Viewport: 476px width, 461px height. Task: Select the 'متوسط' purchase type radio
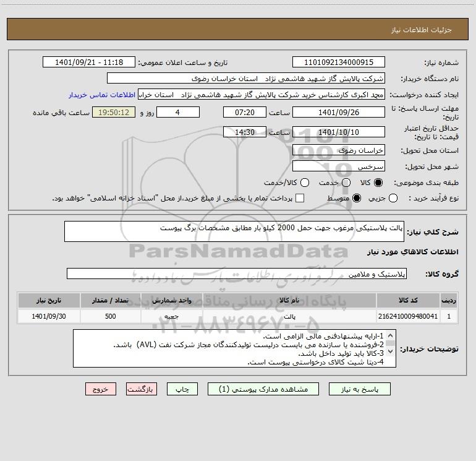pyautogui.click(x=346, y=198)
